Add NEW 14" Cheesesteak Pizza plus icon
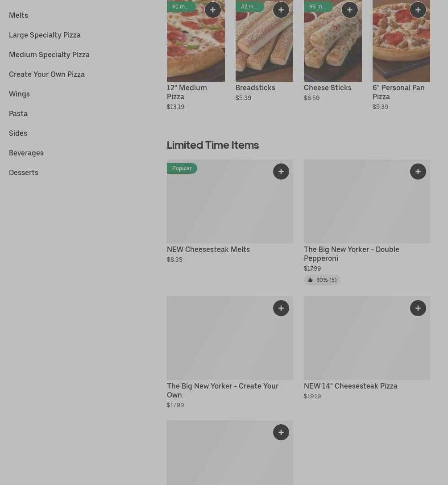This screenshot has height=485, width=448. 418,308
